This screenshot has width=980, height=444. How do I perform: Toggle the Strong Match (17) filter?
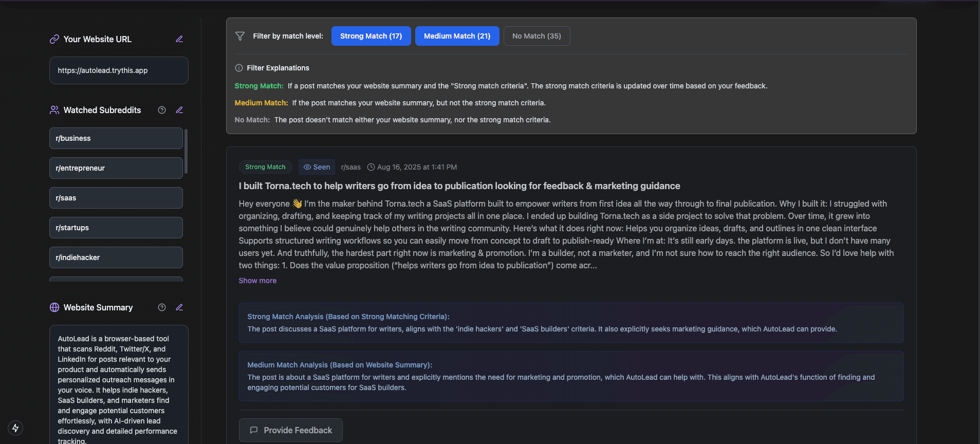(x=371, y=36)
